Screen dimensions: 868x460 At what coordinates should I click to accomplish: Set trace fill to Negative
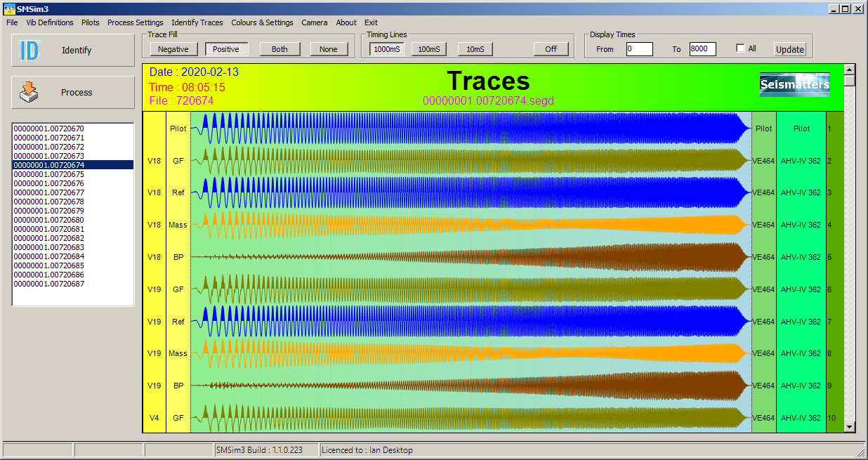[173, 49]
